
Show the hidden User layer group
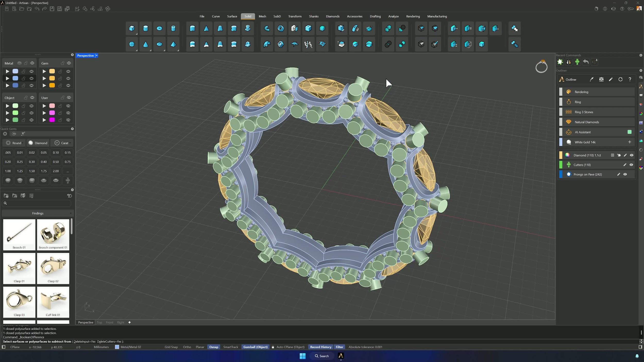click(x=69, y=98)
